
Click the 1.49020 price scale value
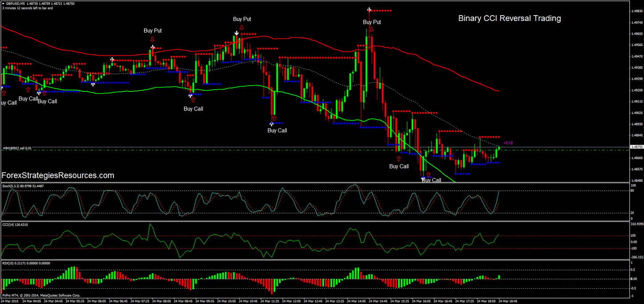[636, 113]
